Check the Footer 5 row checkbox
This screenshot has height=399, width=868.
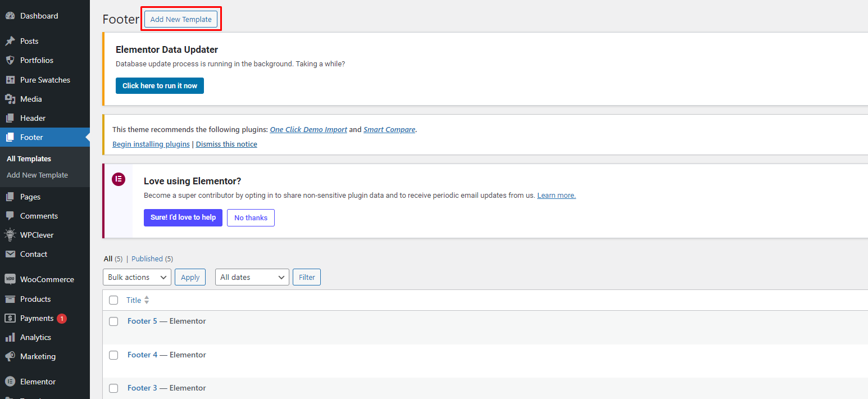coord(113,321)
